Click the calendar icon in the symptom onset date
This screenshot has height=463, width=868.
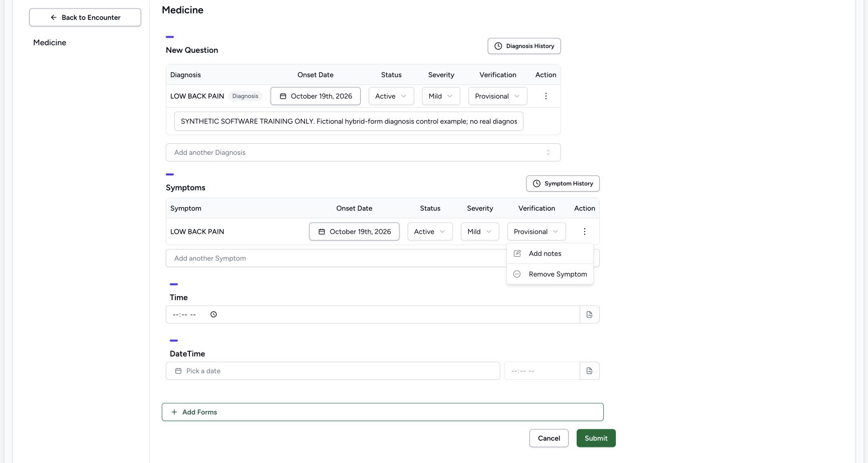[x=321, y=232]
